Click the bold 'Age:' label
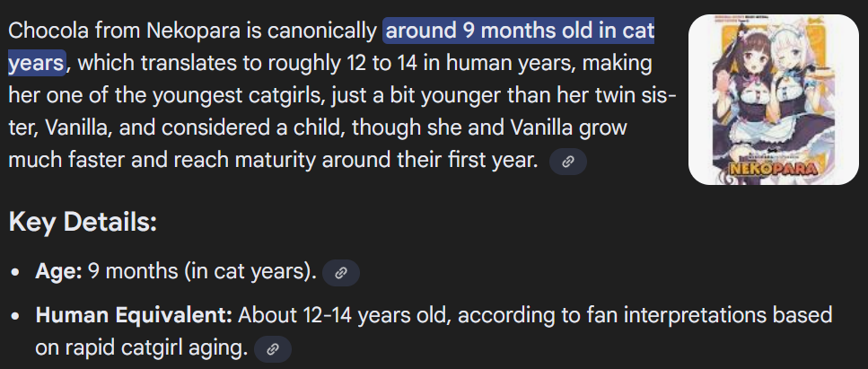This screenshot has height=369, width=868. tap(58, 272)
